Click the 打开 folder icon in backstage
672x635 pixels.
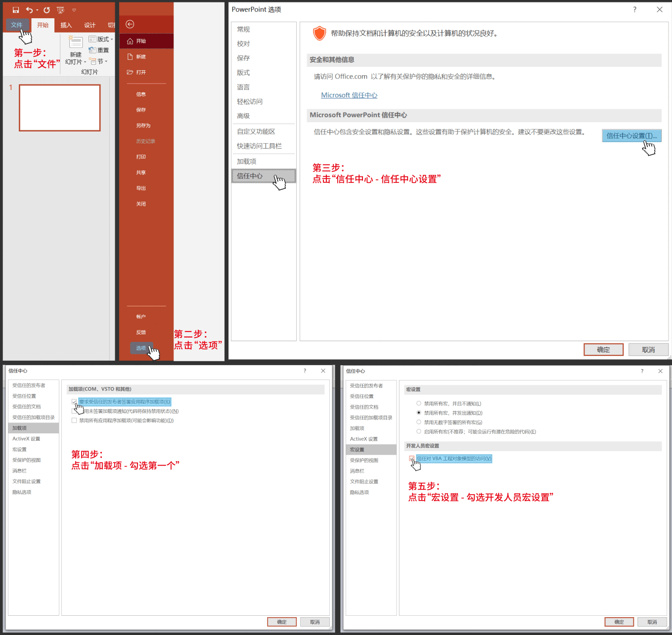point(130,72)
